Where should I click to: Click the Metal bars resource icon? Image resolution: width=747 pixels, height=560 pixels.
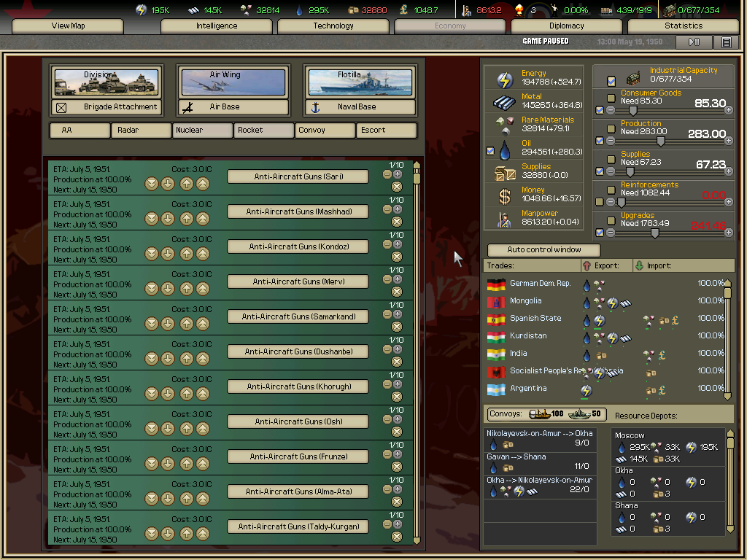pos(504,102)
